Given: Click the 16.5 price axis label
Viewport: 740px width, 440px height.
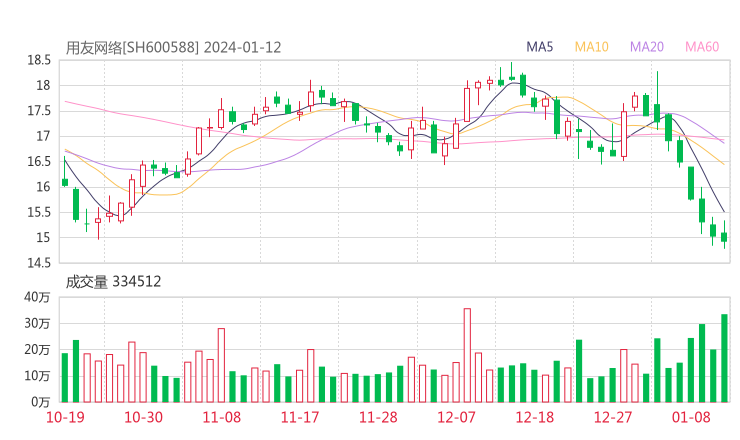Looking at the screenshot, I should click(39, 161).
